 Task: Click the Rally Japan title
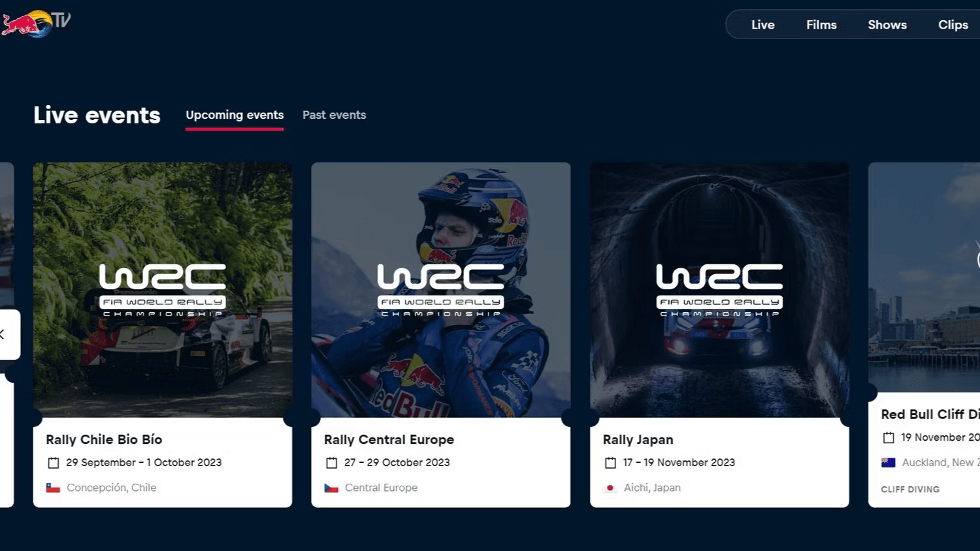(x=638, y=440)
